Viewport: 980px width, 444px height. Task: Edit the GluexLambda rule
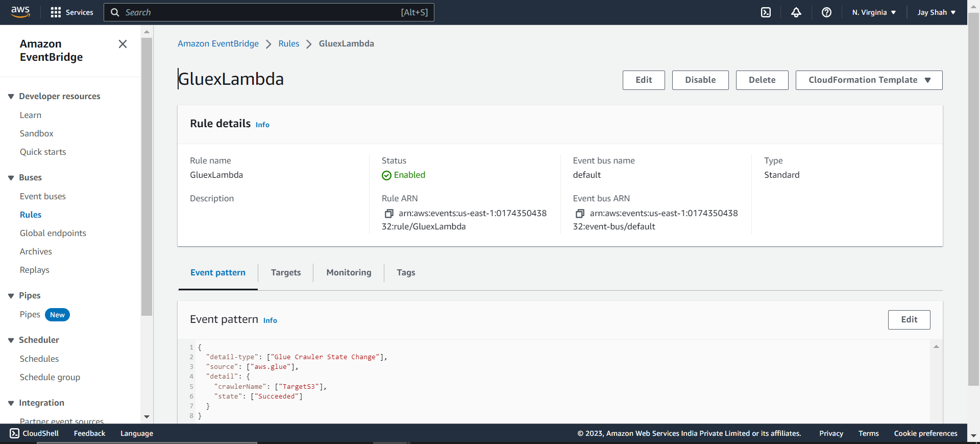coord(644,80)
